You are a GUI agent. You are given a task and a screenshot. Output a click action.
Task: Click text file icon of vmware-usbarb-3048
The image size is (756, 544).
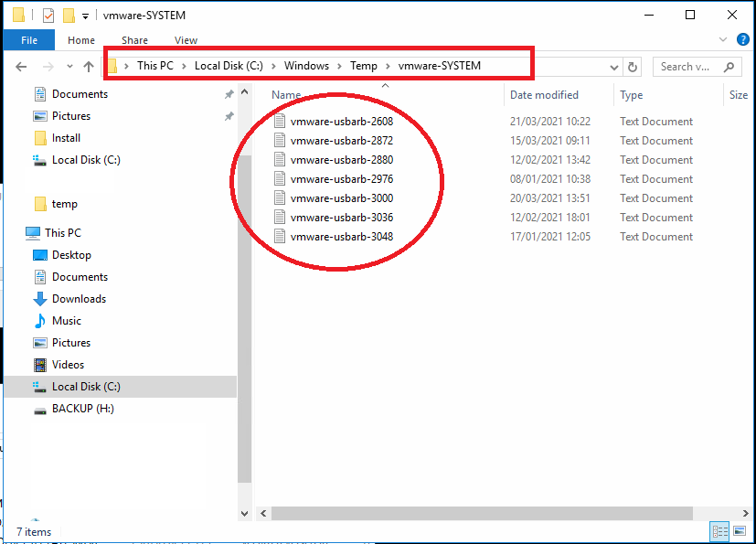[x=280, y=236]
